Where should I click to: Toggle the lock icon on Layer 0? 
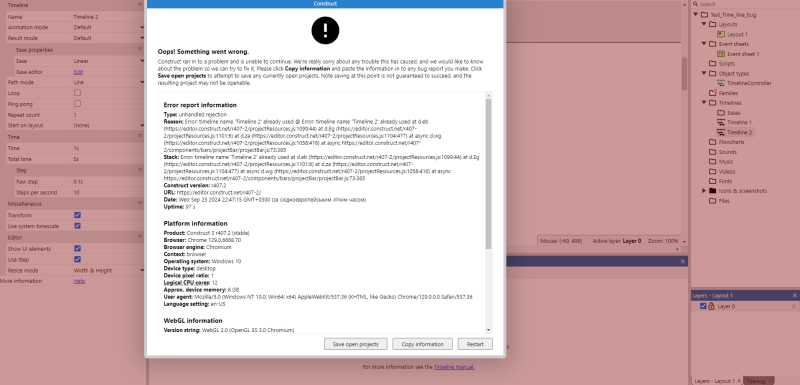pyautogui.click(x=711, y=306)
